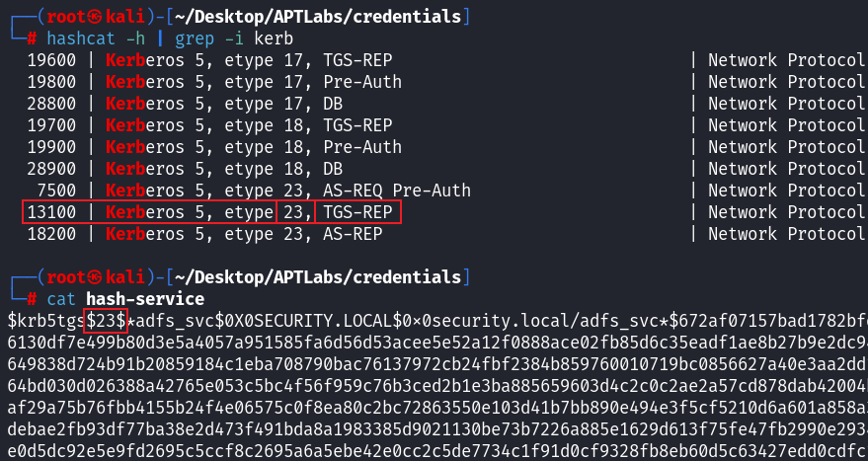Click hash mode 13100 in the list
Viewport: 868px width, 461px height.
point(54,212)
